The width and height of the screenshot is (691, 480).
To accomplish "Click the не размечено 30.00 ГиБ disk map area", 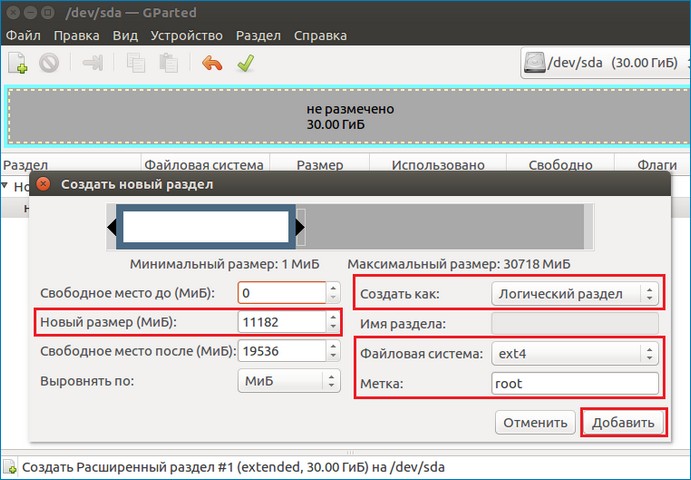I will click(x=348, y=116).
